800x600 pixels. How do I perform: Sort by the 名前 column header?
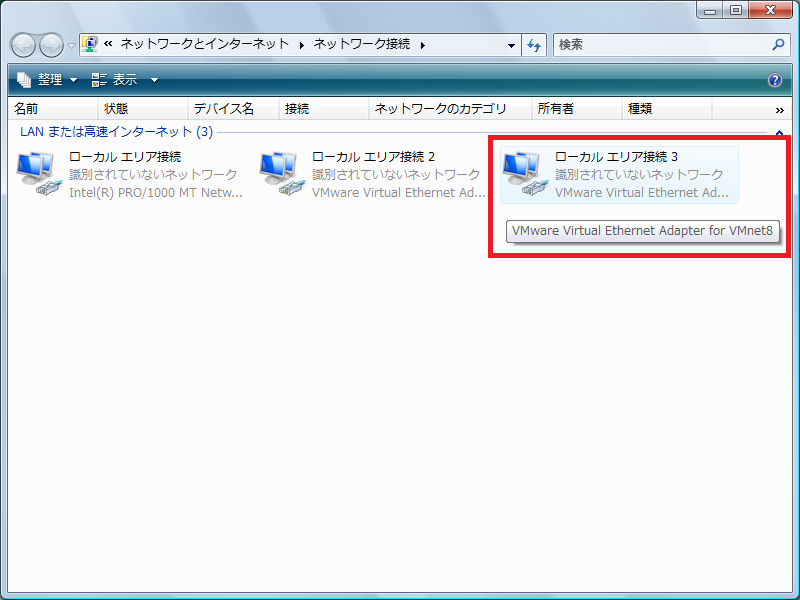coord(27,109)
